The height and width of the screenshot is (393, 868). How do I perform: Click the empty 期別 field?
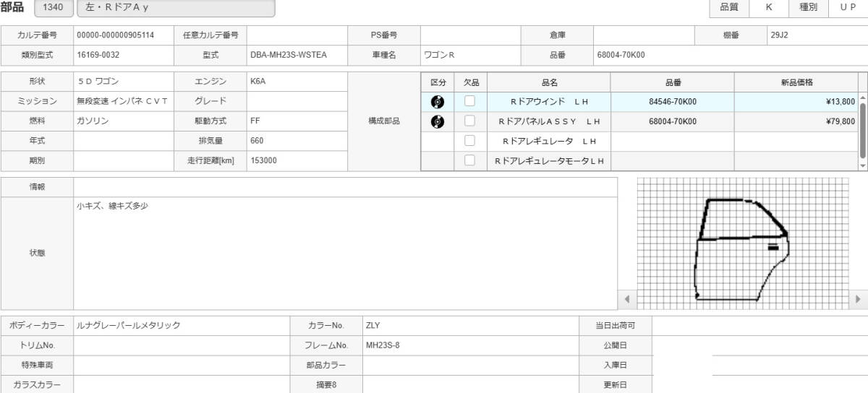pos(124,160)
